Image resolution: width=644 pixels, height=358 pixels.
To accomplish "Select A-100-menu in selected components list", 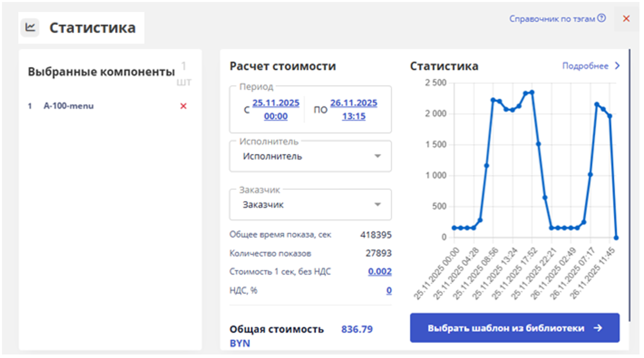I will coord(68,106).
